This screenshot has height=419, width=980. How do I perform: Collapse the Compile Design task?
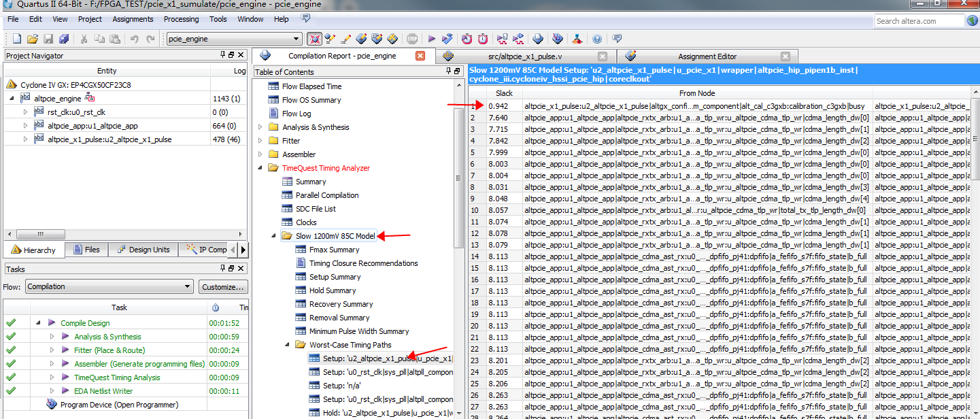(39, 323)
